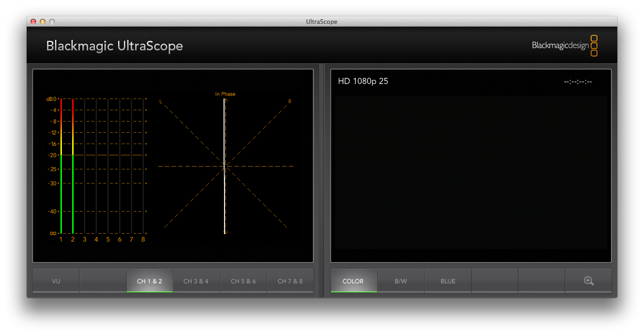Click the Blackmagicdesign logo

coord(564,46)
